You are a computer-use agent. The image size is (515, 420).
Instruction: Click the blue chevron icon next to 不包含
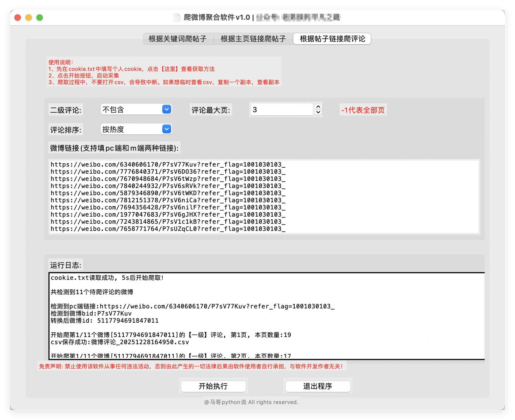pyautogui.click(x=166, y=109)
